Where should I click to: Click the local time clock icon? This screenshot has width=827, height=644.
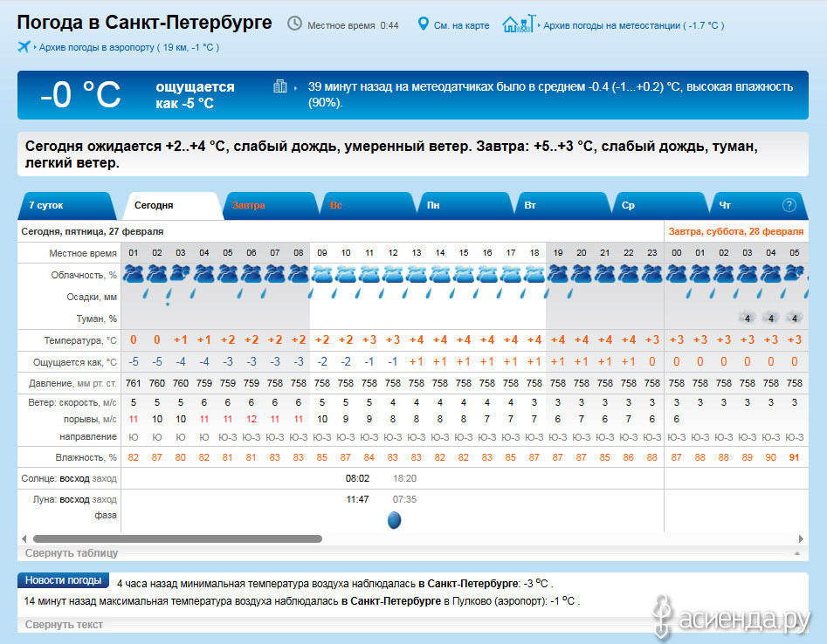click(x=295, y=24)
